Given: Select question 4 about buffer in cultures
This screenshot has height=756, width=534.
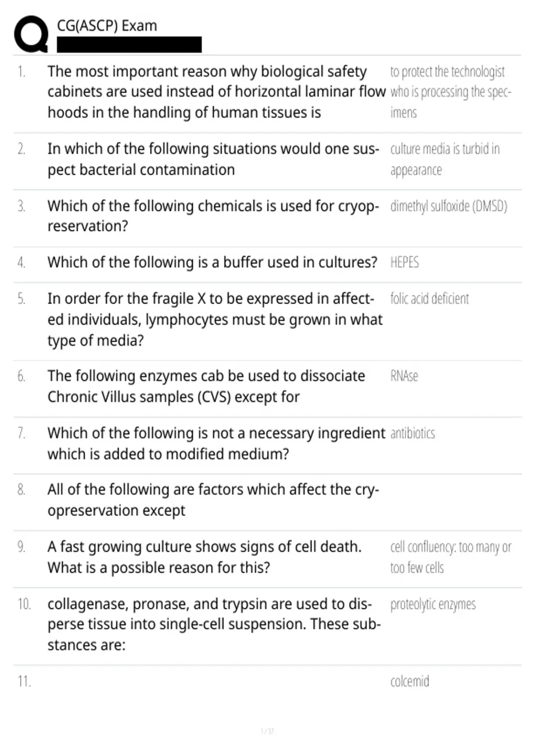Looking at the screenshot, I should tap(212, 262).
